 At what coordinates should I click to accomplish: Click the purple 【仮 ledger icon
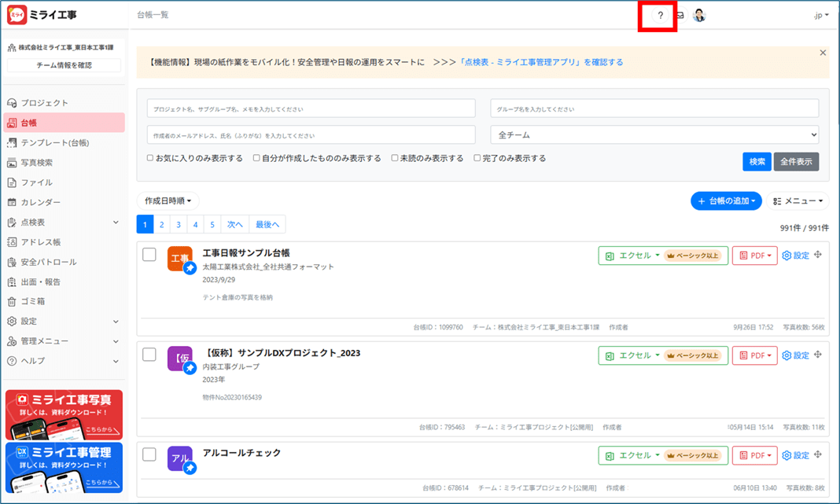(179, 359)
